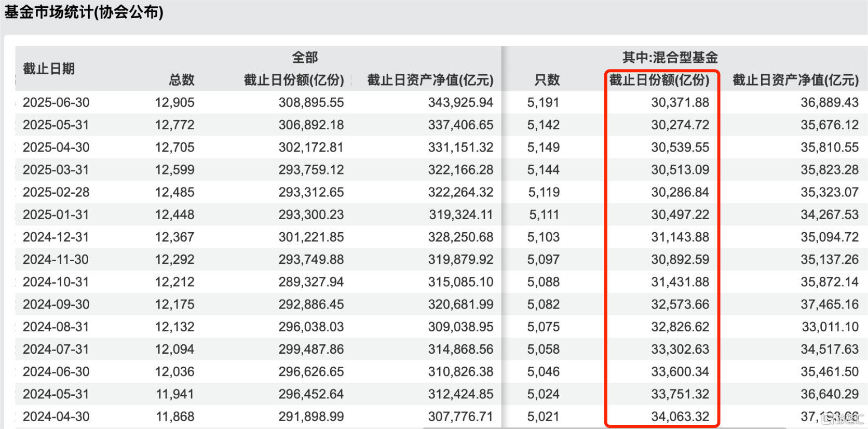Click net asset value 307,776.71
Screen dimensions: 868x429
point(460,417)
